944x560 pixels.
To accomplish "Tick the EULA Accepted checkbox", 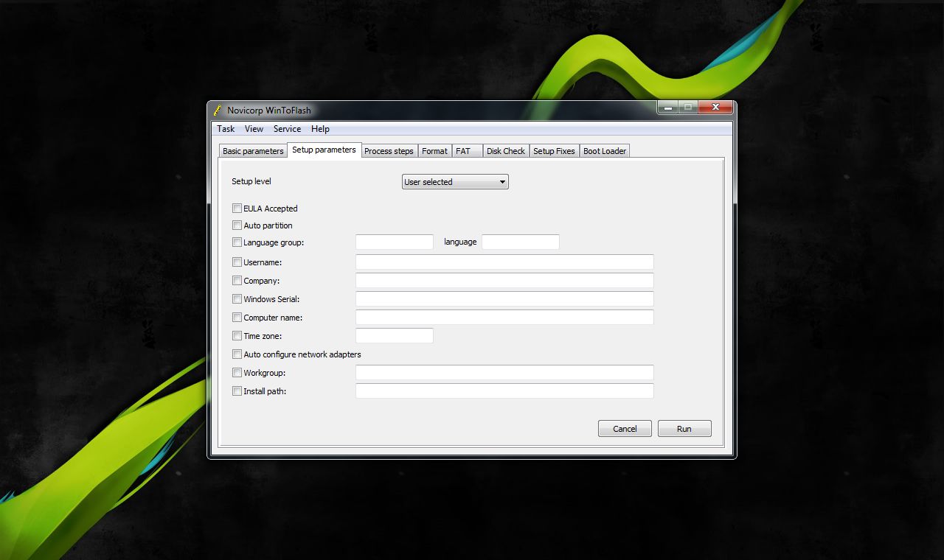I will [237, 209].
